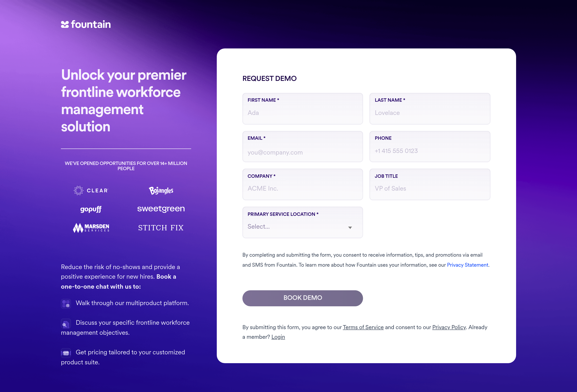The height and width of the screenshot is (392, 577).
Task: Select the Company input field
Action: (x=302, y=189)
